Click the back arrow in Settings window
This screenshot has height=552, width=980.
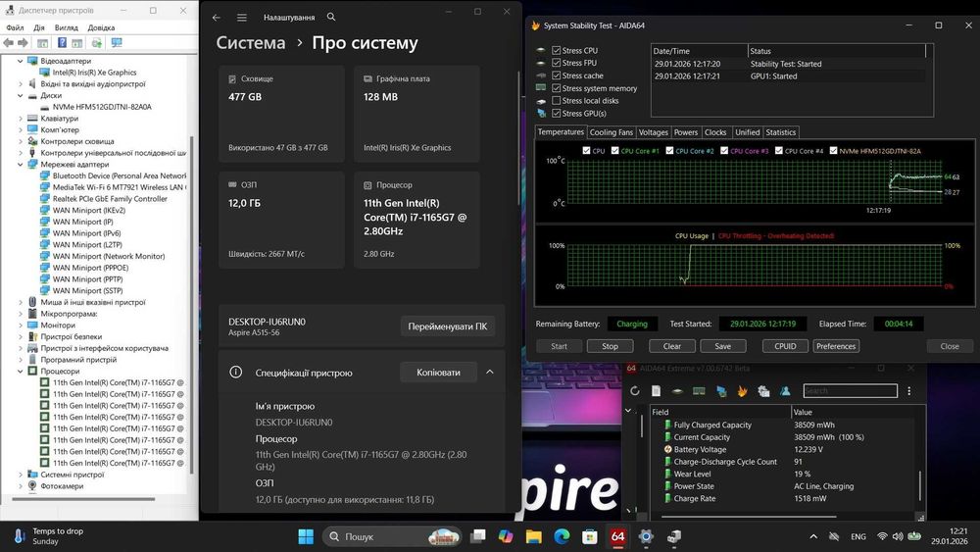click(x=217, y=18)
